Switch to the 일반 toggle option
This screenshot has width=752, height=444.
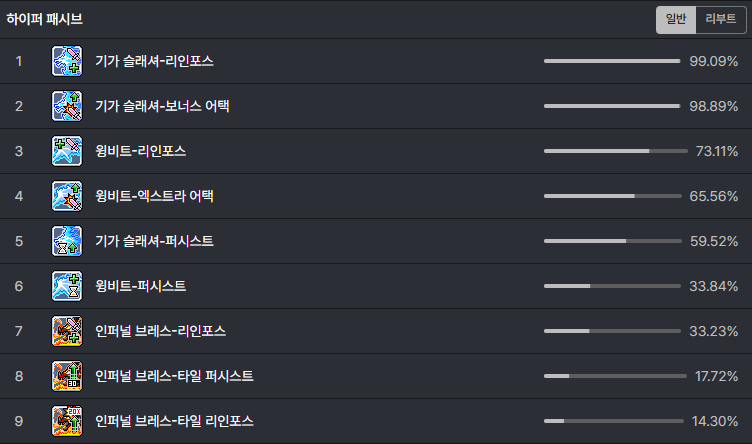[x=676, y=20]
